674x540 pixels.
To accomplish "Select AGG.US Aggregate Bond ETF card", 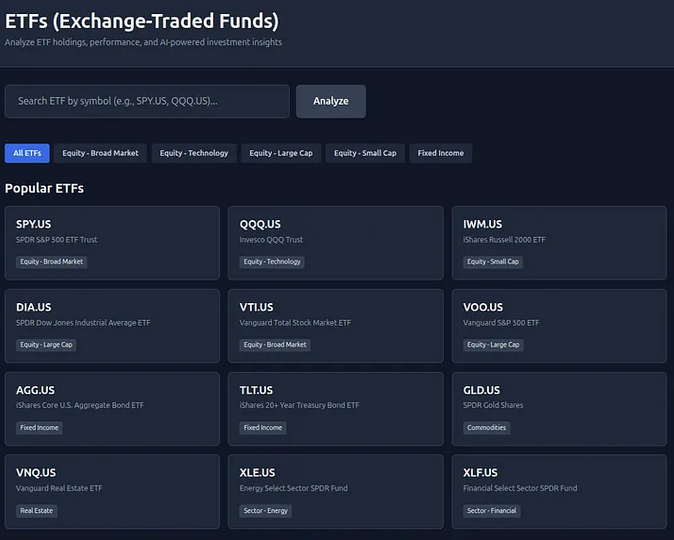I will [112, 408].
